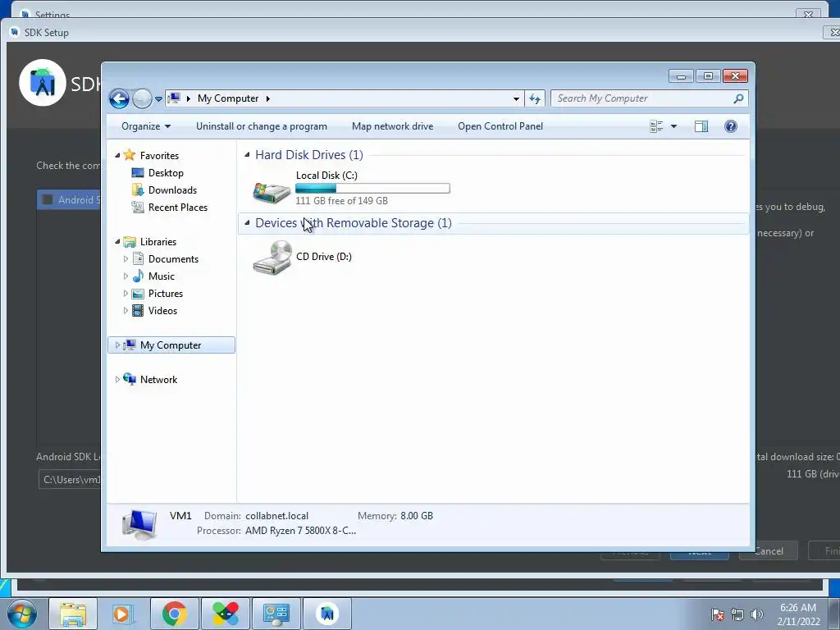Collapse Devices with Removable Storage group
Viewport: 840px width, 630px height.
(247, 223)
